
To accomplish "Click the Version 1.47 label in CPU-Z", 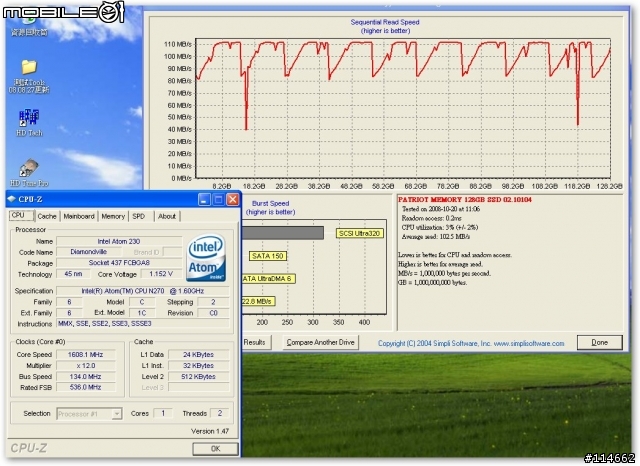I will pos(210,431).
